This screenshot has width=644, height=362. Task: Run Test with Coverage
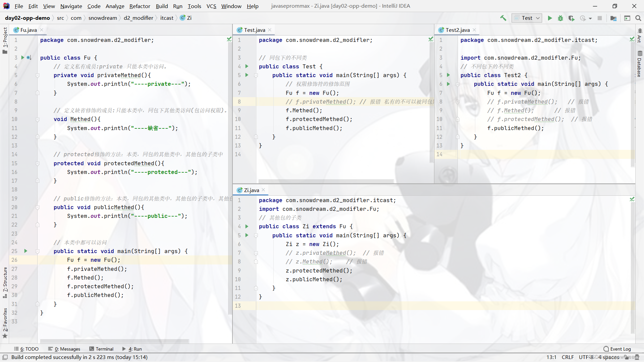coord(572,18)
